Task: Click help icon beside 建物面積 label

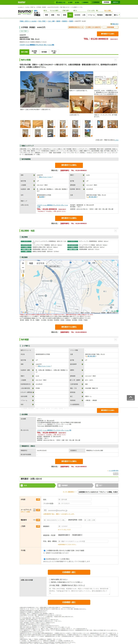Action: pos(83,185)
